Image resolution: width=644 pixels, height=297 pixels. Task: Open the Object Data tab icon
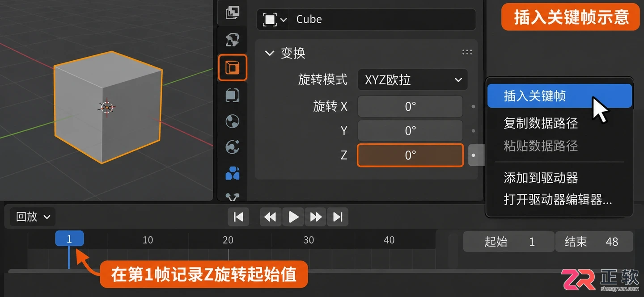[x=233, y=197]
